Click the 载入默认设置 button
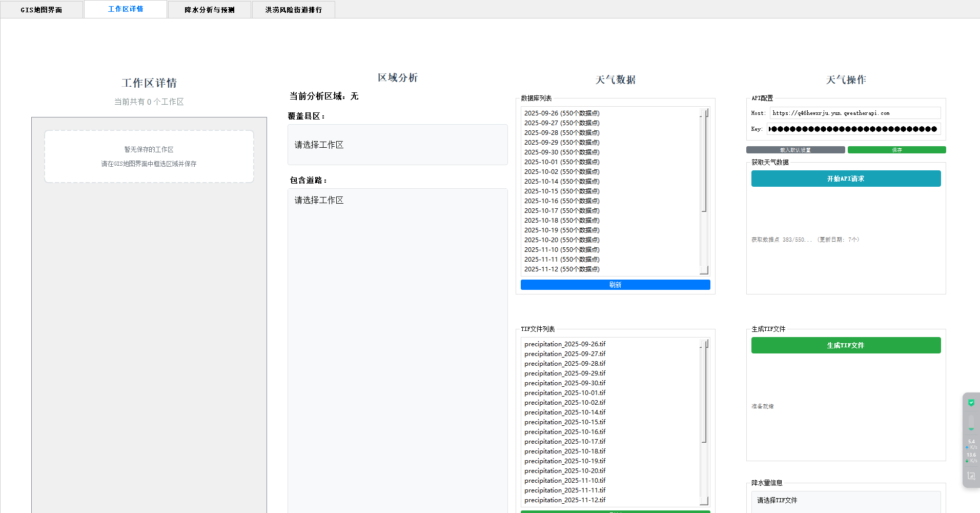The width and height of the screenshot is (980, 513). 795,150
